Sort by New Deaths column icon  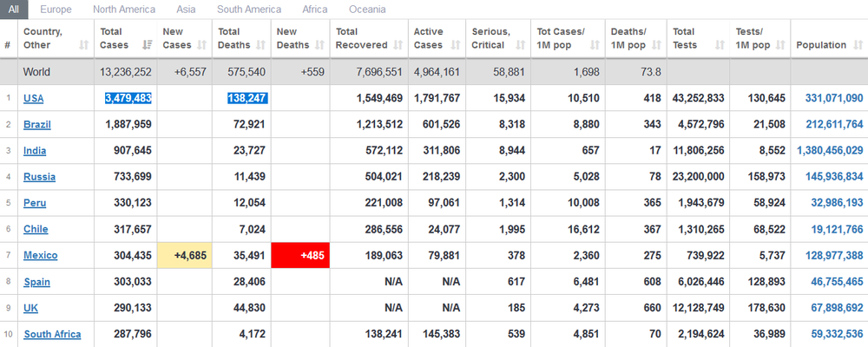pyautogui.click(x=319, y=44)
